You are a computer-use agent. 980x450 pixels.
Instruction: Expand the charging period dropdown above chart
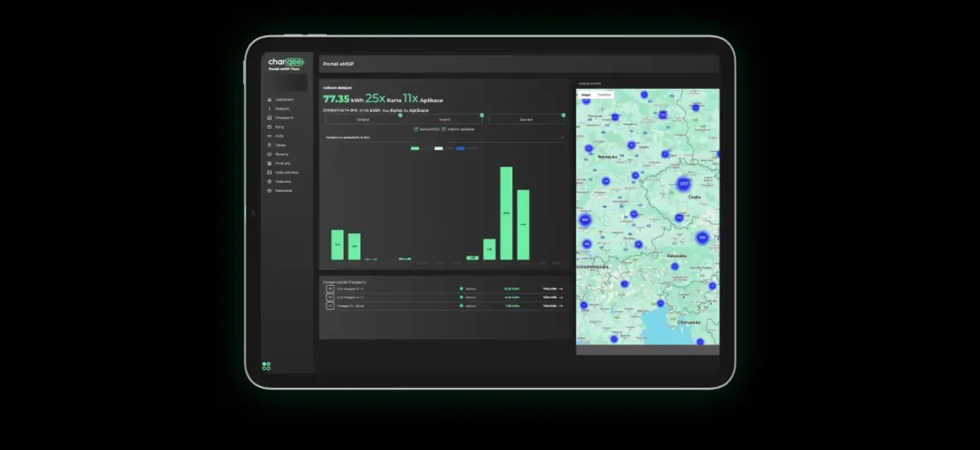click(444, 137)
